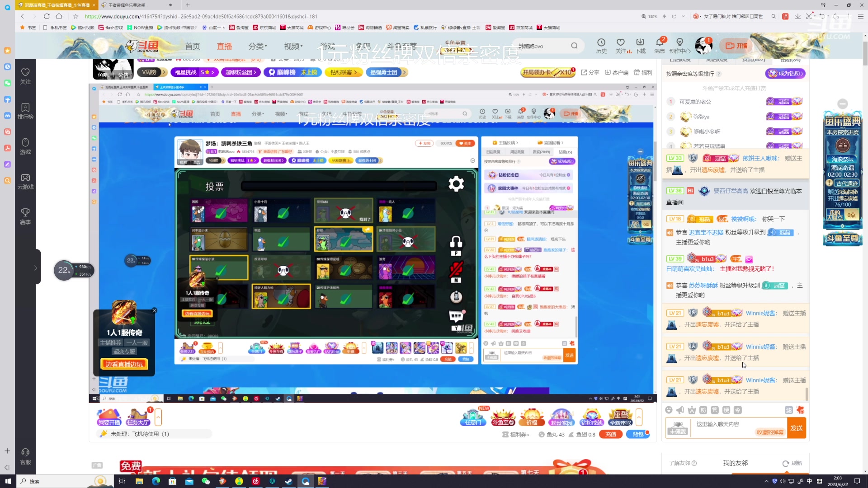868x488 pixels.
Task: Open 排行榜 in the left sidebar
Action: point(25,111)
